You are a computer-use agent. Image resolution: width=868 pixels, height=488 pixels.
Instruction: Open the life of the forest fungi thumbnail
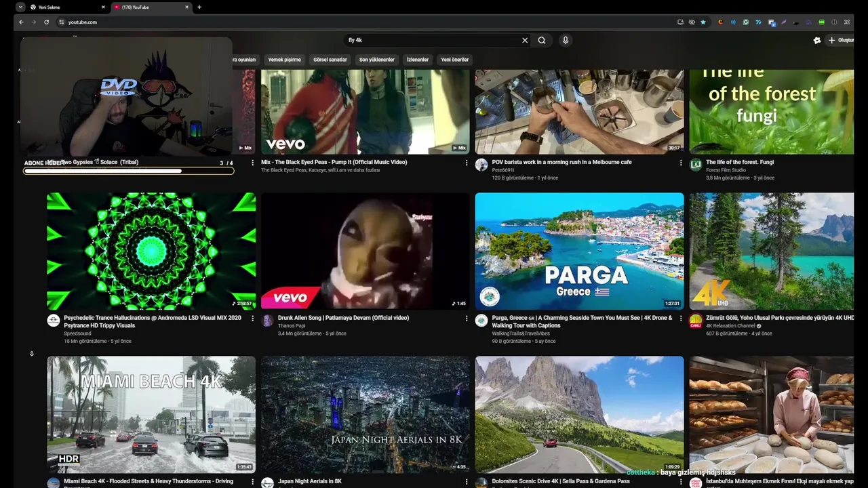click(x=771, y=111)
